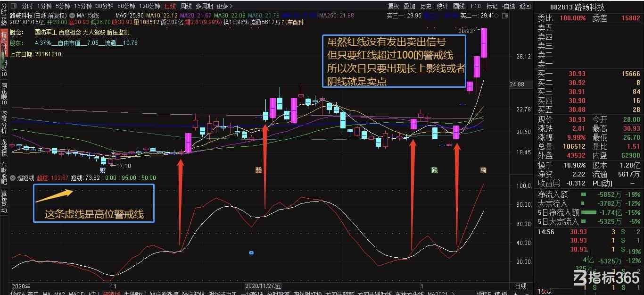Click 5日大宗流入 row
644x295 pixels.
589,221
